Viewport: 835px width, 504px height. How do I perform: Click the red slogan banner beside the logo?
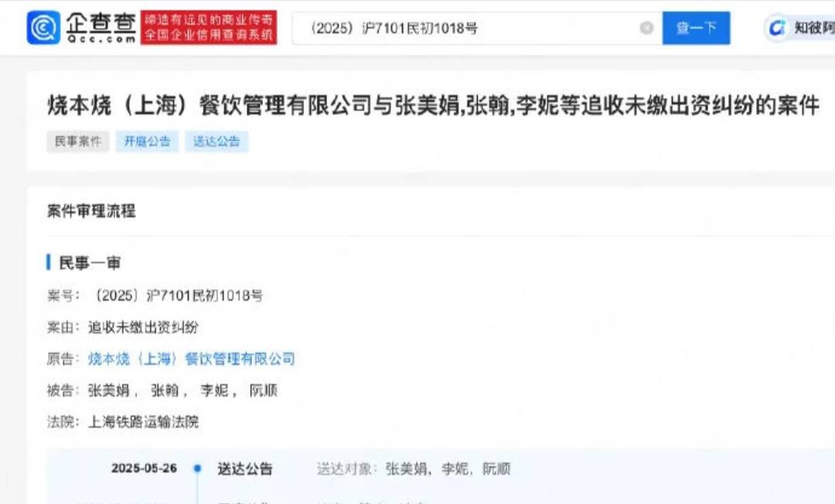click(209, 28)
